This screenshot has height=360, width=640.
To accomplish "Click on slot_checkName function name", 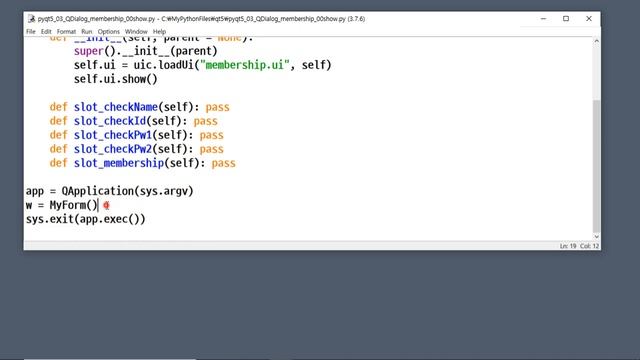I will pyautogui.click(x=116, y=107).
